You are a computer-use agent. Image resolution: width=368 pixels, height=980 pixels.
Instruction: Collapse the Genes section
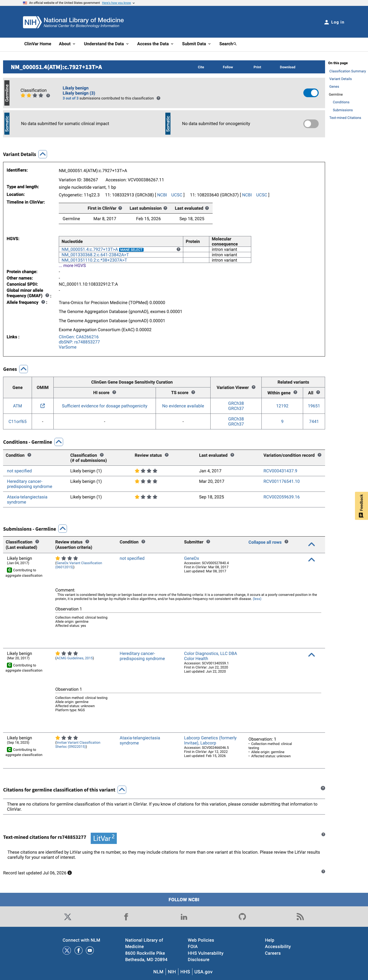(24, 369)
